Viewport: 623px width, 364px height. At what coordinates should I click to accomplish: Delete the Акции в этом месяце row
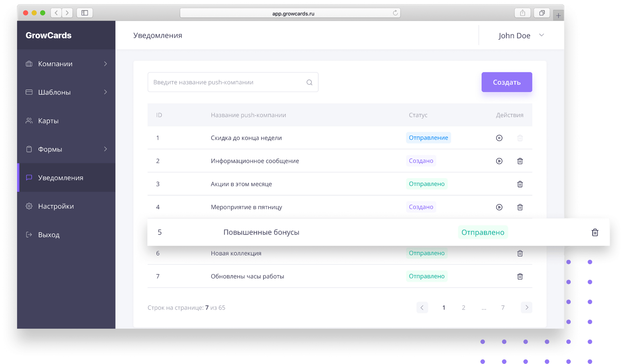pyautogui.click(x=520, y=184)
